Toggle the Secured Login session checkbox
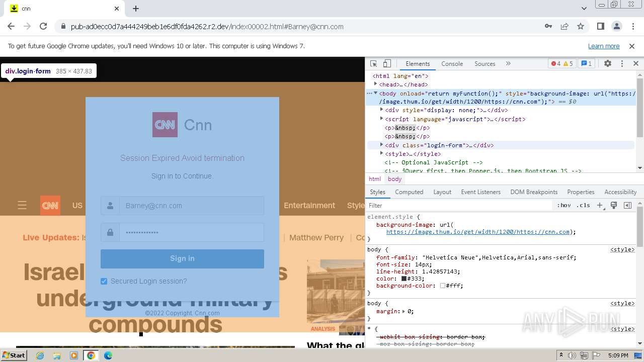This screenshot has height=362, width=644. click(x=104, y=281)
